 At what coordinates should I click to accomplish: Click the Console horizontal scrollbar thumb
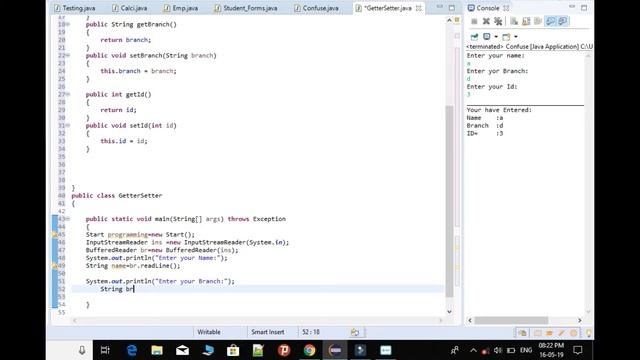point(511,320)
